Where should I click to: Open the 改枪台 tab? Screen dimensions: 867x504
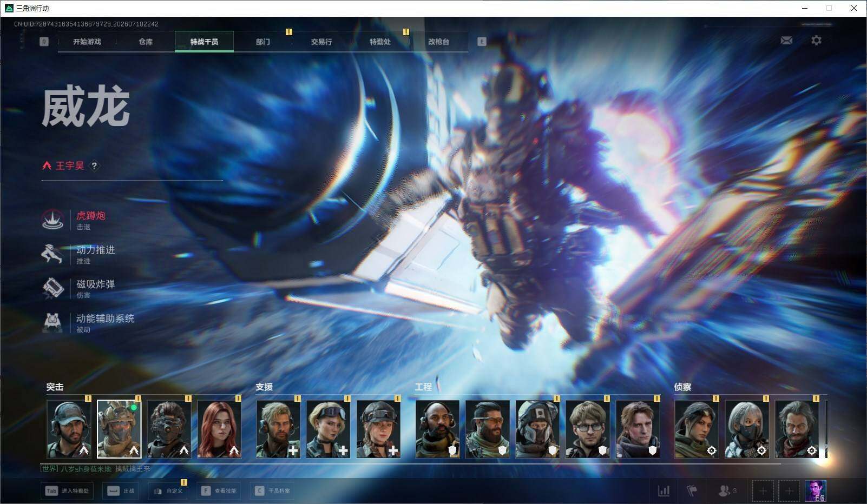438,42
